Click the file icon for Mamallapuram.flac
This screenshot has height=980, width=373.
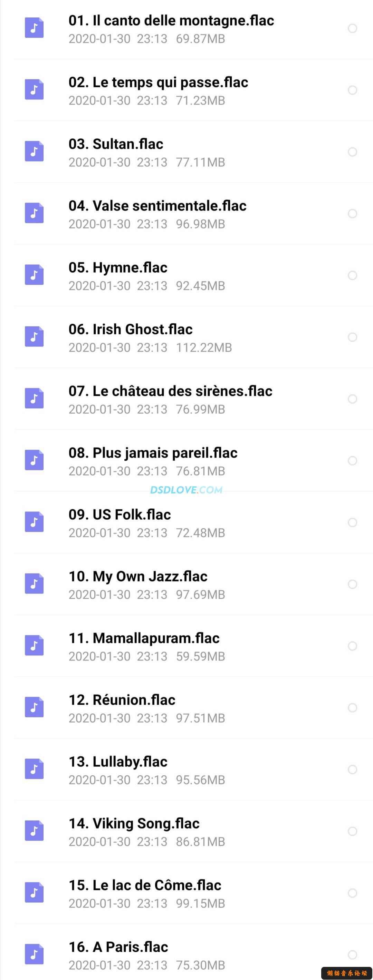34,646
